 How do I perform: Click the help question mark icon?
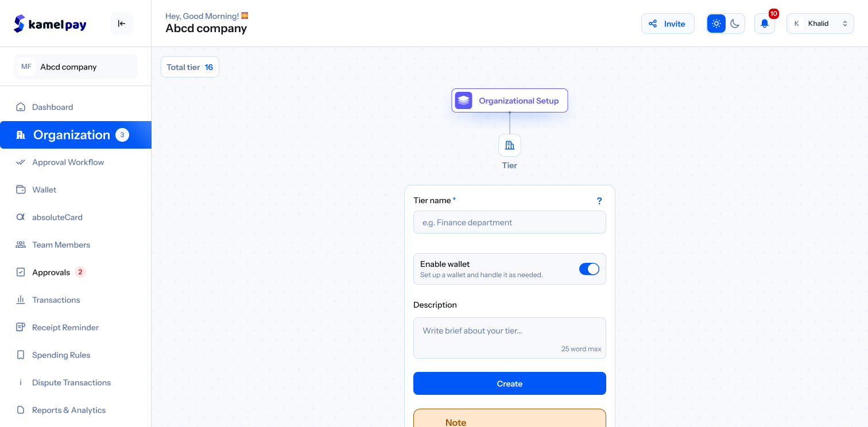pyautogui.click(x=599, y=201)
